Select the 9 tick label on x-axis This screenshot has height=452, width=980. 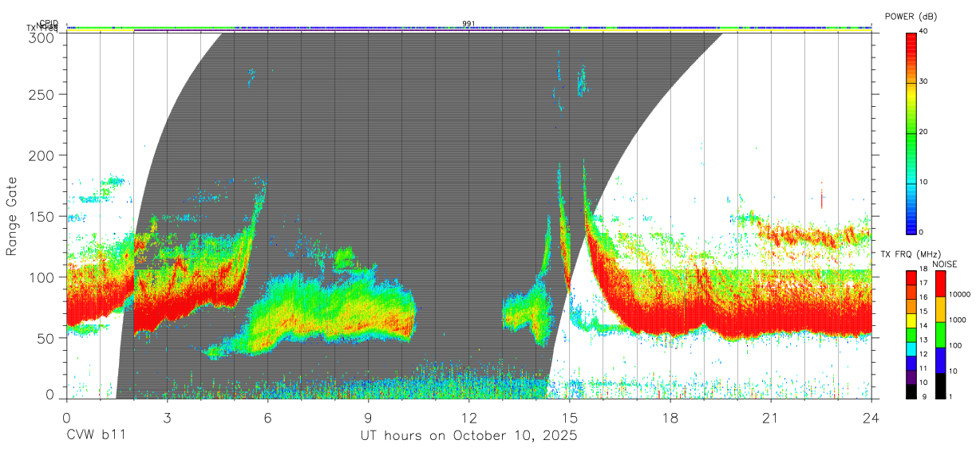coord(368,418)
